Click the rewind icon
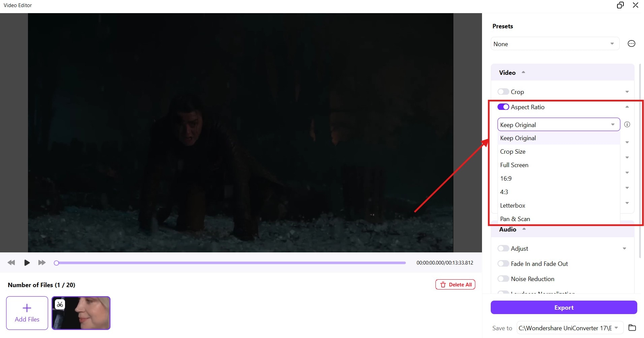 tap(11, 263)
